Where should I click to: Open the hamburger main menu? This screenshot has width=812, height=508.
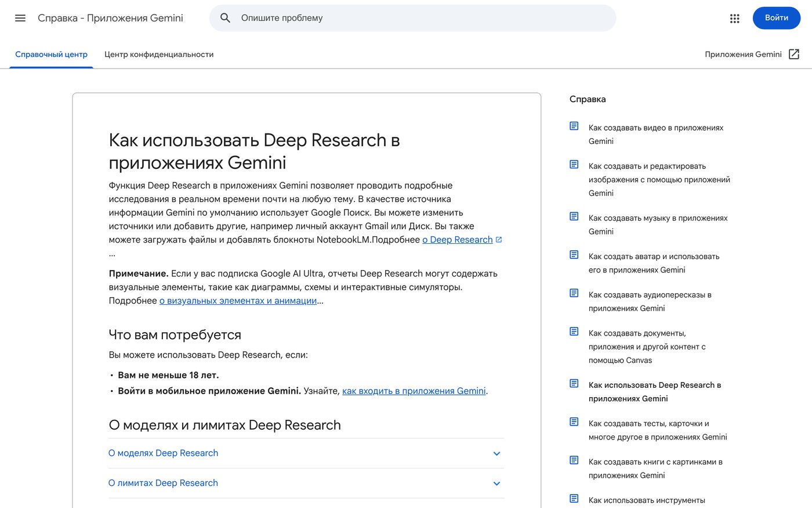click(20, 18)
